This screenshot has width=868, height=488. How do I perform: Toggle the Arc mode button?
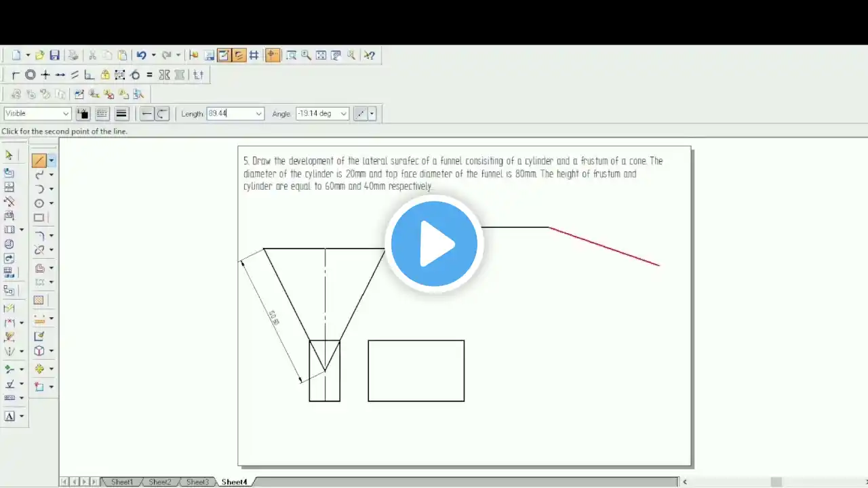pyautogui.click(x=162, y=114)
